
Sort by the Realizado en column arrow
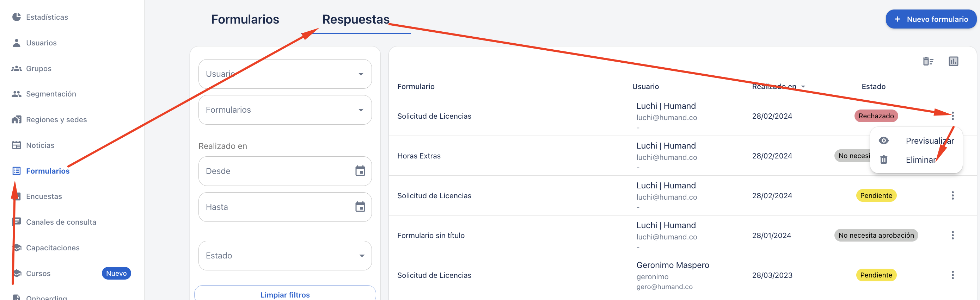point(803,87)
